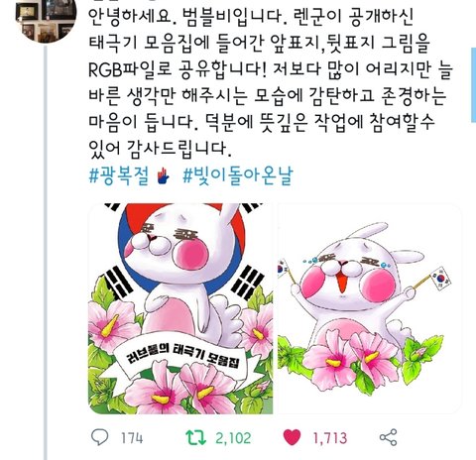
Task: Open the share icon menu
Action: [388, 437]
